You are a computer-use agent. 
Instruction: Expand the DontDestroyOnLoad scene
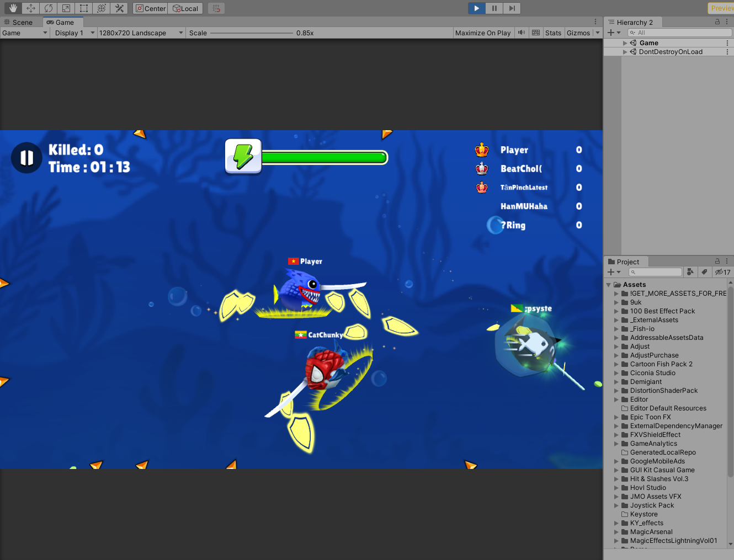(x=625, y=52)
